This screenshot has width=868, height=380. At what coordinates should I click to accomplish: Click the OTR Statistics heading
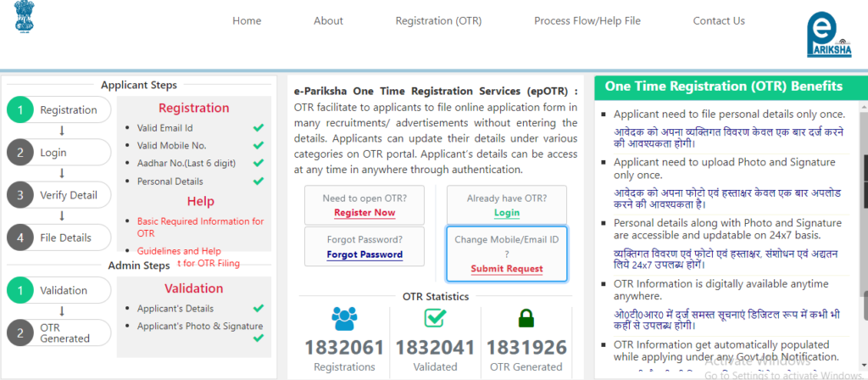(436, 296)
